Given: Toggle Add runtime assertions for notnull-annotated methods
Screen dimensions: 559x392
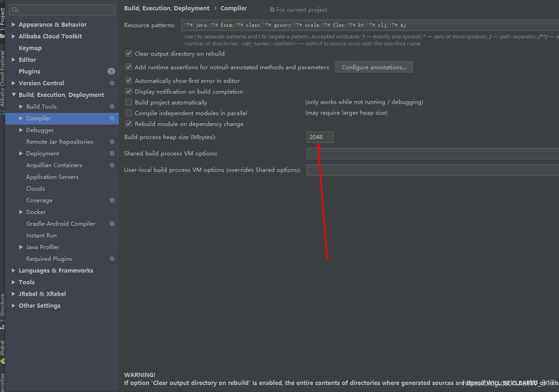Looking at the screenshot, I should (129, 67).
